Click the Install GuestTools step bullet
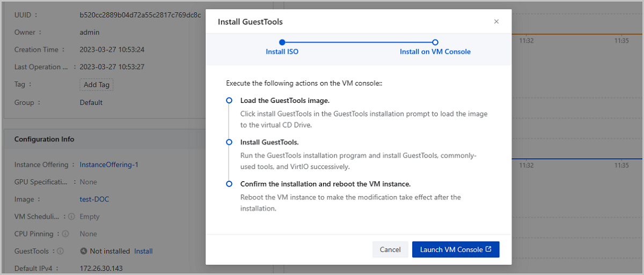644x275 pixels. (229, 142)
